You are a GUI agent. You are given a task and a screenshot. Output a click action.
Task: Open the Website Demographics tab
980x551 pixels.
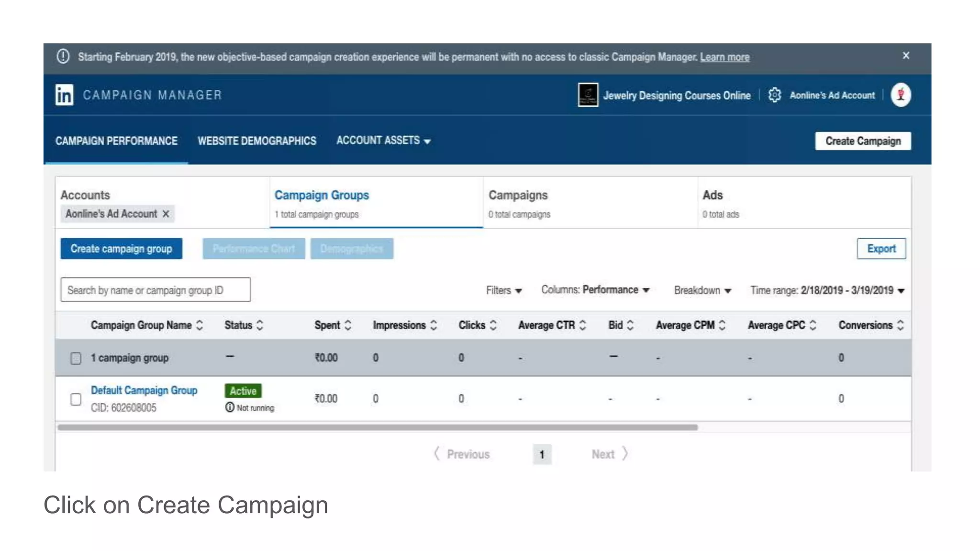pyautogui.click(x=257, y=141)
